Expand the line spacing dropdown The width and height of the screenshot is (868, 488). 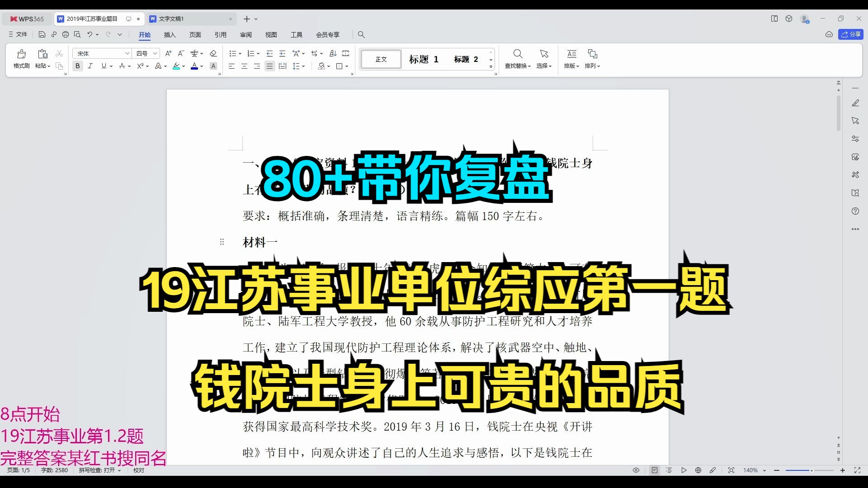point(303,66)
